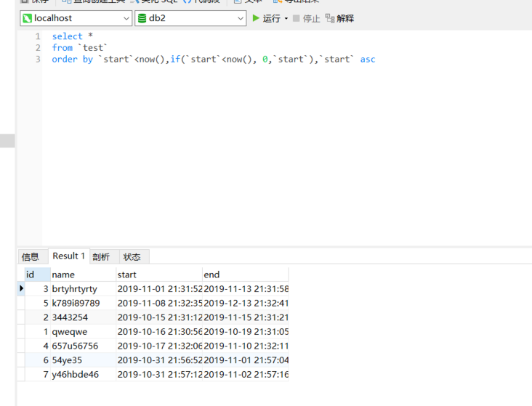The height and width of the screenshot is (406, 532).
Task: Click start value 2019-10-31 21:56:52
Action: tap(159, 360)
